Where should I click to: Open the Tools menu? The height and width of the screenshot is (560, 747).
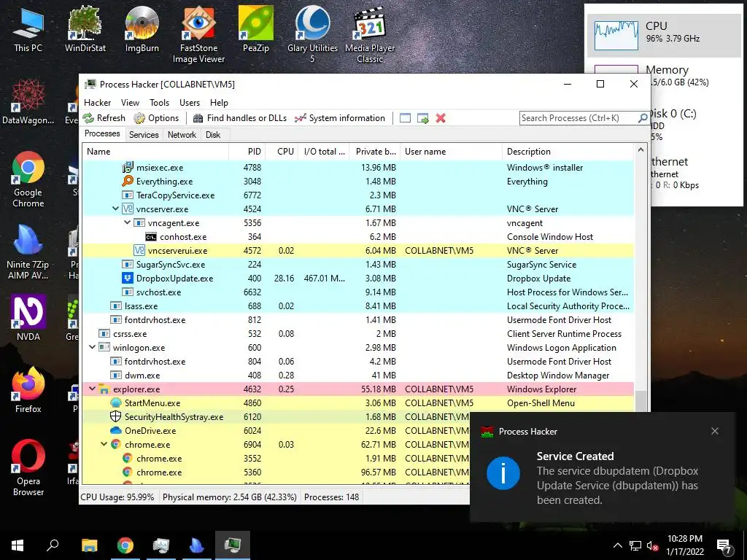pos(159,103)
